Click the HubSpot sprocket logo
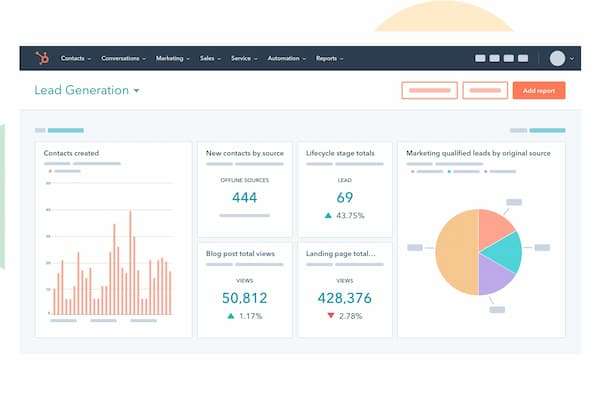The image size is (600, 400). (42, 58)
